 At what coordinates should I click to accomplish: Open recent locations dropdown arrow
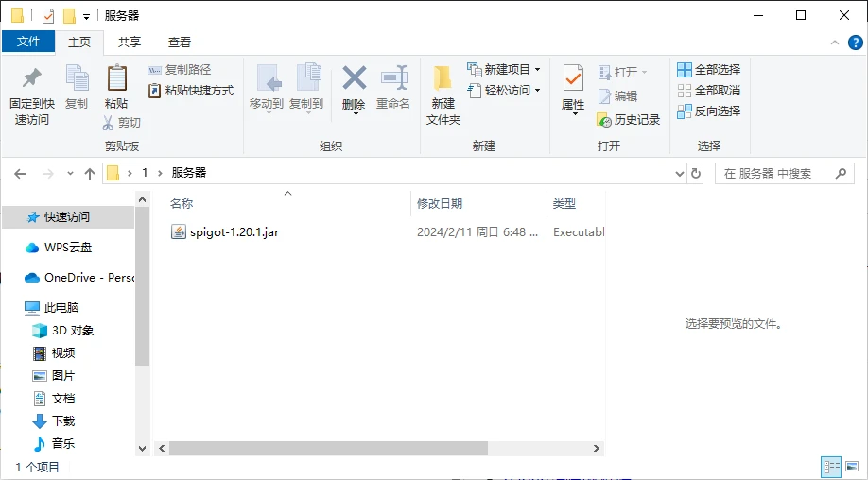[x=70, y=174]
